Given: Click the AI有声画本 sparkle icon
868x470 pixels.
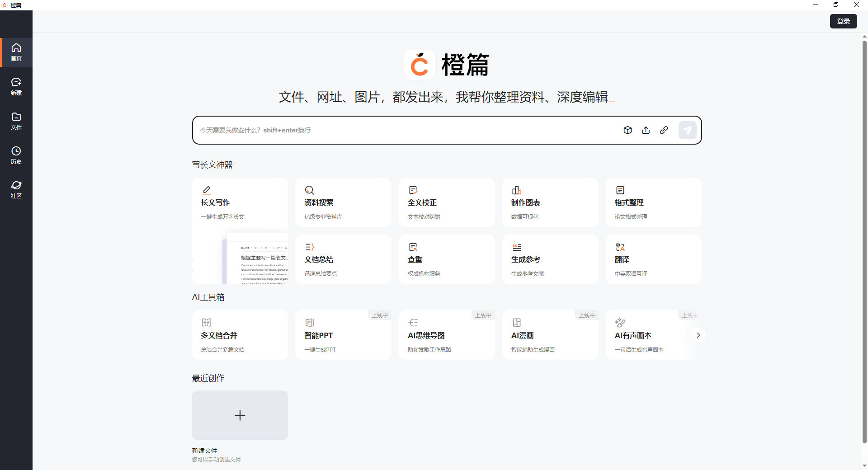Looking at the screenshot, I should 620,323.
